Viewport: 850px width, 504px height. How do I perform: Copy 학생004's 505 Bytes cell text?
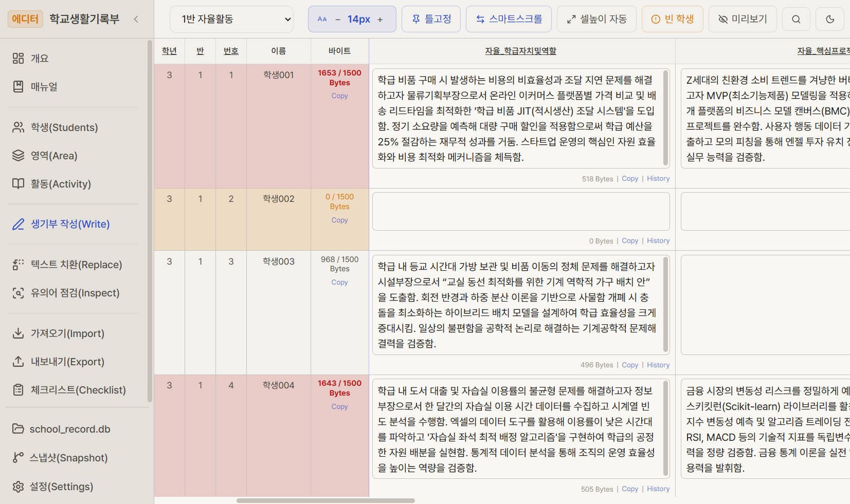coord(630,489)
